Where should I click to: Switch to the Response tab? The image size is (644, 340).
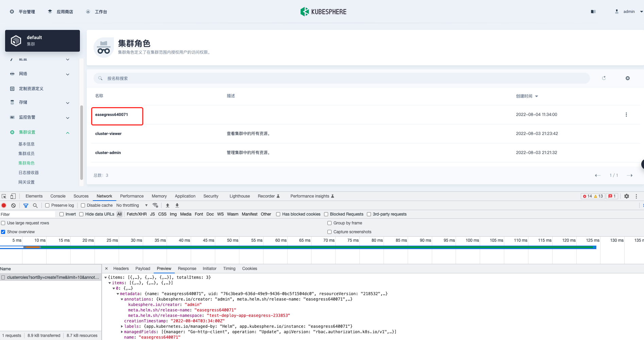coord(187,269)
